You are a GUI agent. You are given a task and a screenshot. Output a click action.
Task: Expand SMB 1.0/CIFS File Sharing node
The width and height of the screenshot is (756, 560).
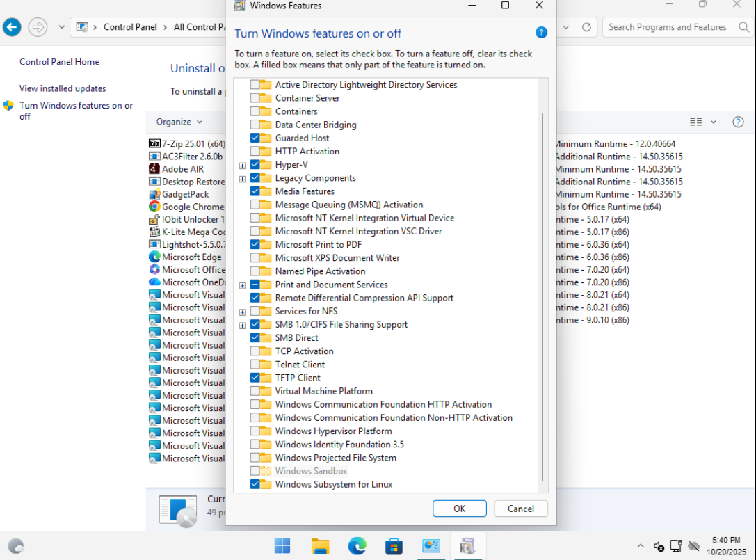coord(243,326)
